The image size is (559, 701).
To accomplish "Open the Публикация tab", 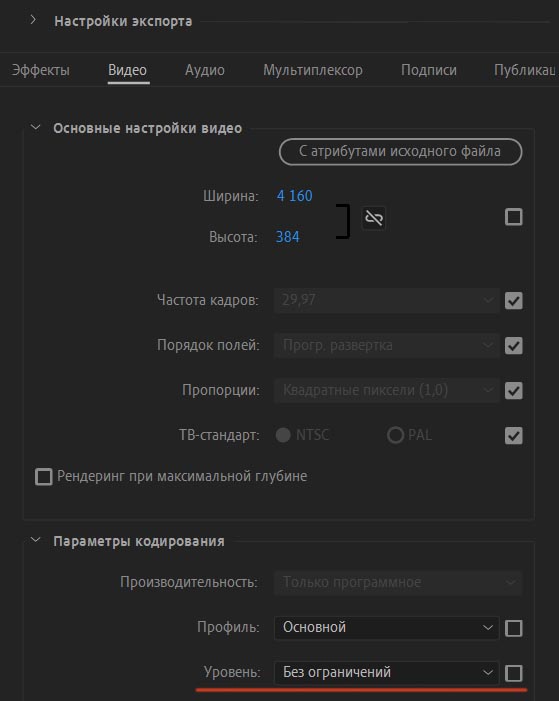I will [525, 70].
